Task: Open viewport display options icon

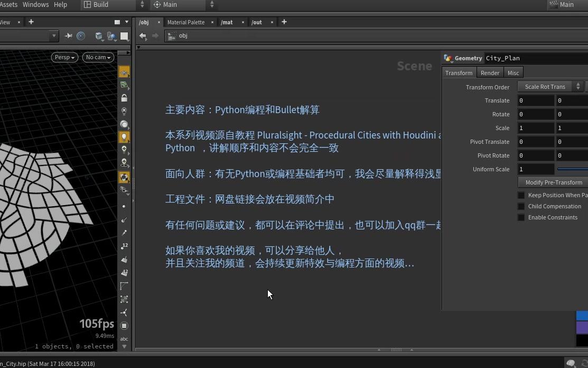Action: click(124, 326)
